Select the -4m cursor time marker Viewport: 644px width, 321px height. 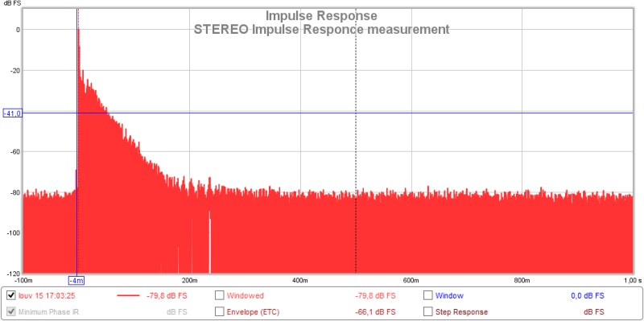click(76, 281)
